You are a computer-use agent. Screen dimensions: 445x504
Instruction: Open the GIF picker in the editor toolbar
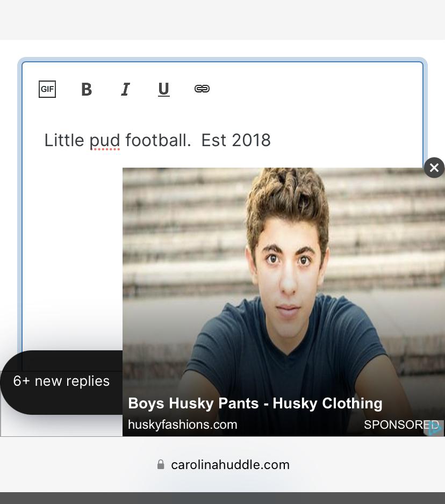(47, 89)
